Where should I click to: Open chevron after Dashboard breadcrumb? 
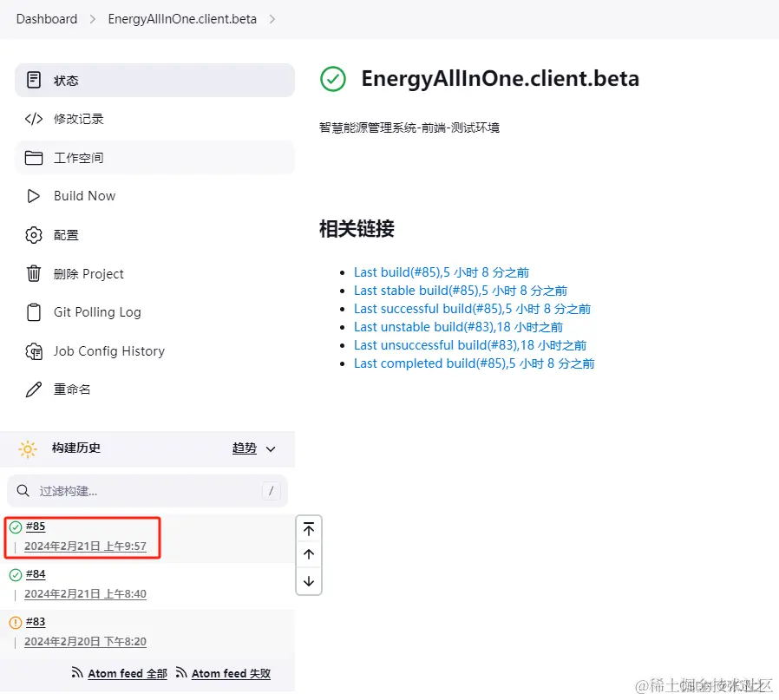pos(93,19)
